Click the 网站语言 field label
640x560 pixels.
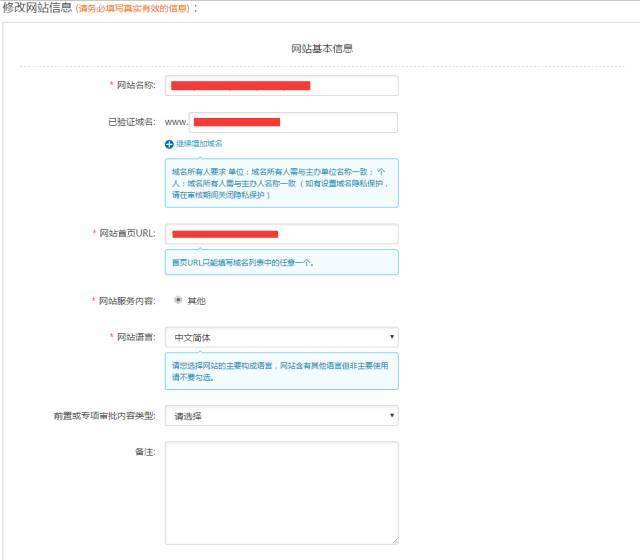pos(131,338)
